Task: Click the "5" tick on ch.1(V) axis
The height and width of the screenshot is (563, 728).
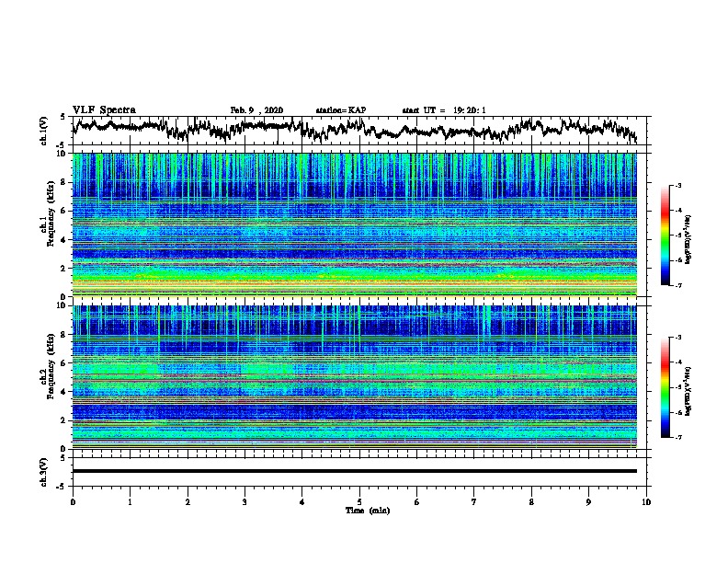Action: click(x=63, y=117)
